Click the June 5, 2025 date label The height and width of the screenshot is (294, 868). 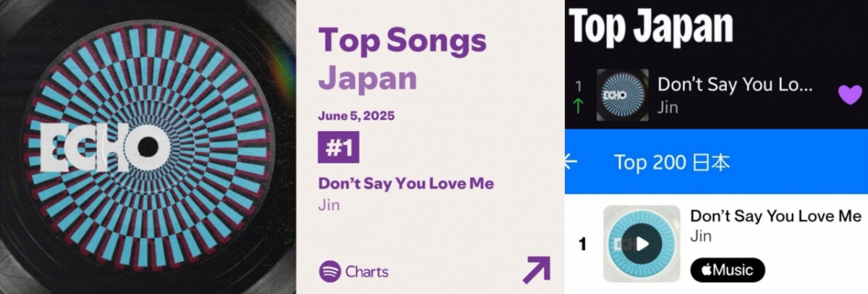(x=356, y=116)
